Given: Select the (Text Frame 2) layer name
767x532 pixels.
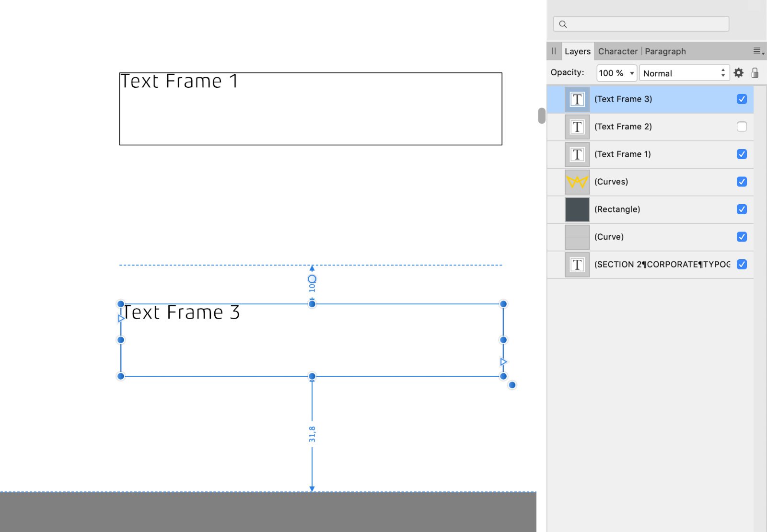Looking at the screenshot, I should click(x=623, y=127).
